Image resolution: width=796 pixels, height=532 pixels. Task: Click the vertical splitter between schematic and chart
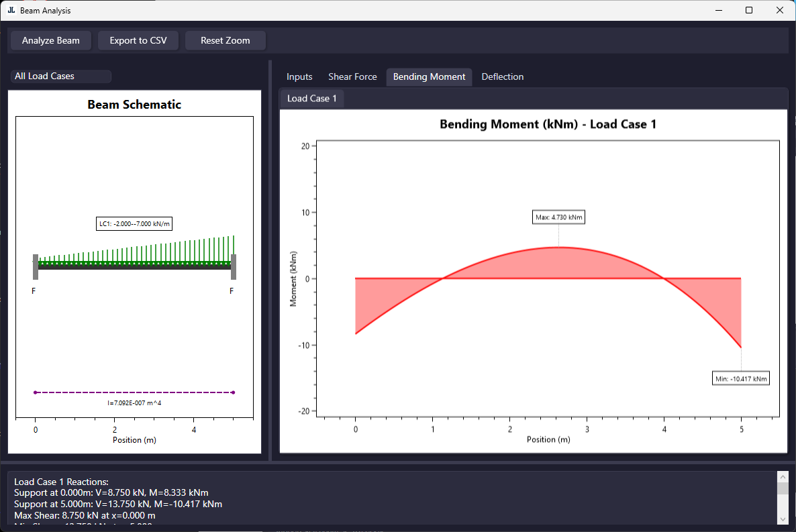coord(270,260)
